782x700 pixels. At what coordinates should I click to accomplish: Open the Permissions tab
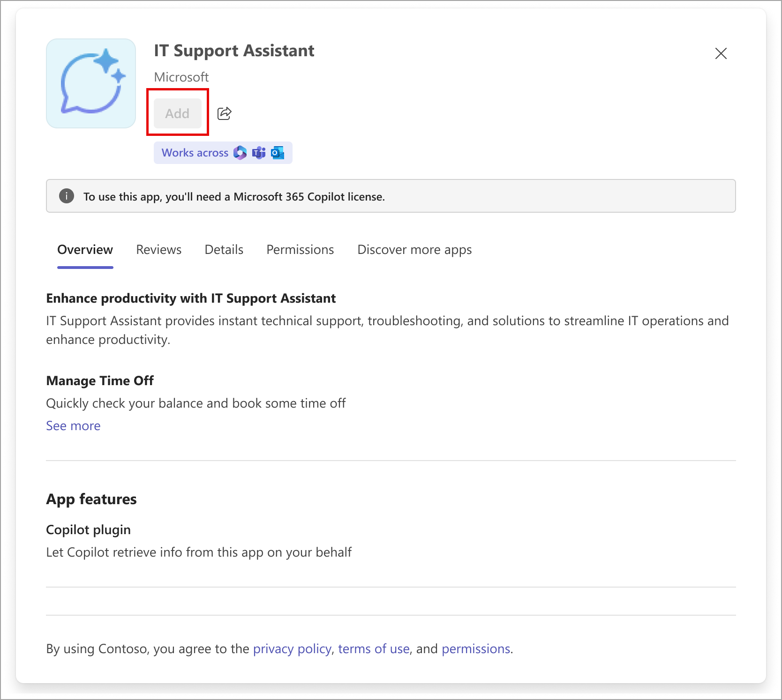coord(300,250)
